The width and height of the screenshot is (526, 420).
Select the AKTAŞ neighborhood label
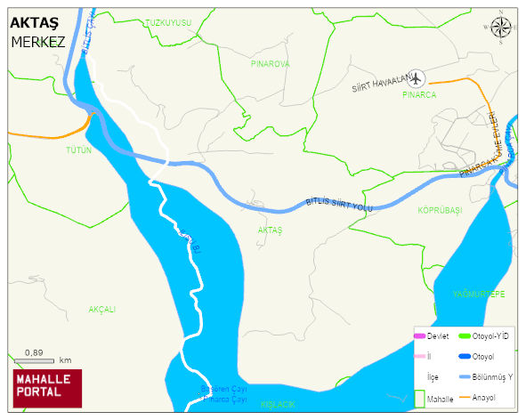tap(270, 230)
